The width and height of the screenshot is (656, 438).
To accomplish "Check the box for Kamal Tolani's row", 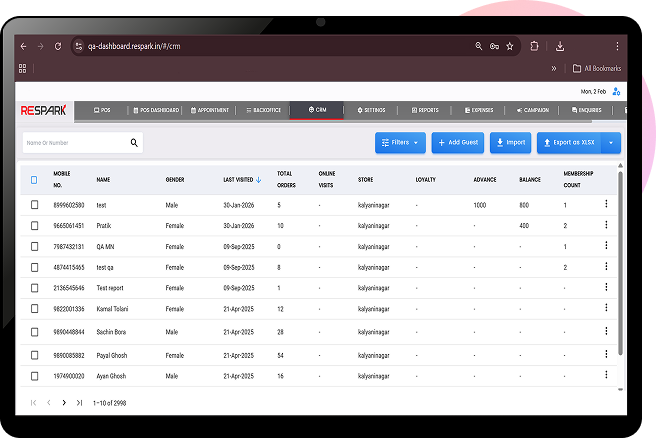I will tap(34, 310).
